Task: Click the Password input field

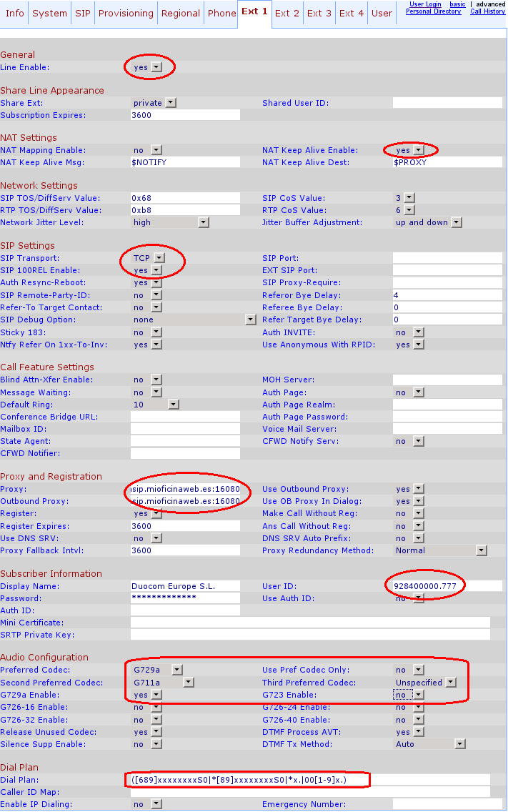Action: click(x=185, y=598)
